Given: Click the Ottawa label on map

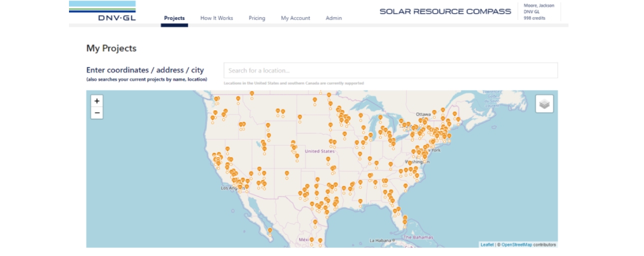Looking at the screenshot, I should pos(423,114).
